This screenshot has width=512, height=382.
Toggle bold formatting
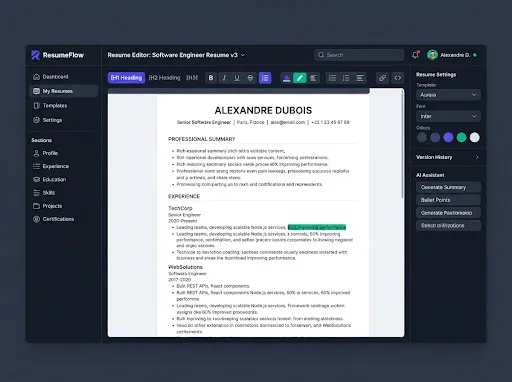pos(211,78)
